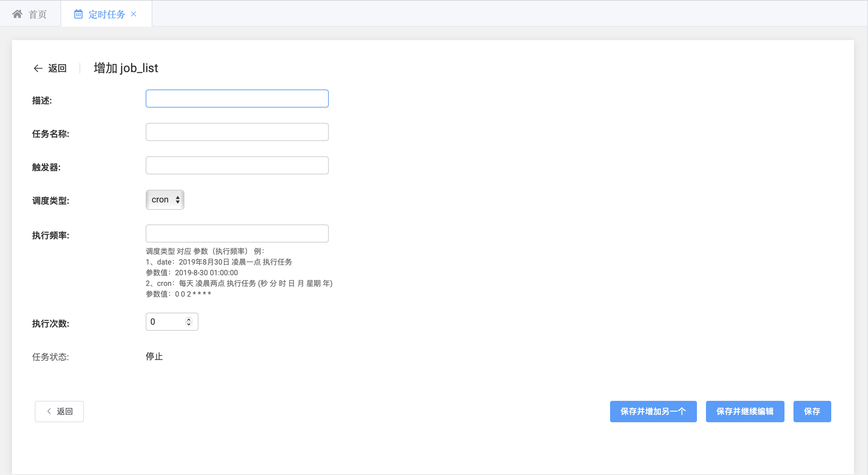This screenshot has width=868, height=475.
Task: Click the 执行频率 input field
Action: point(237,233)
